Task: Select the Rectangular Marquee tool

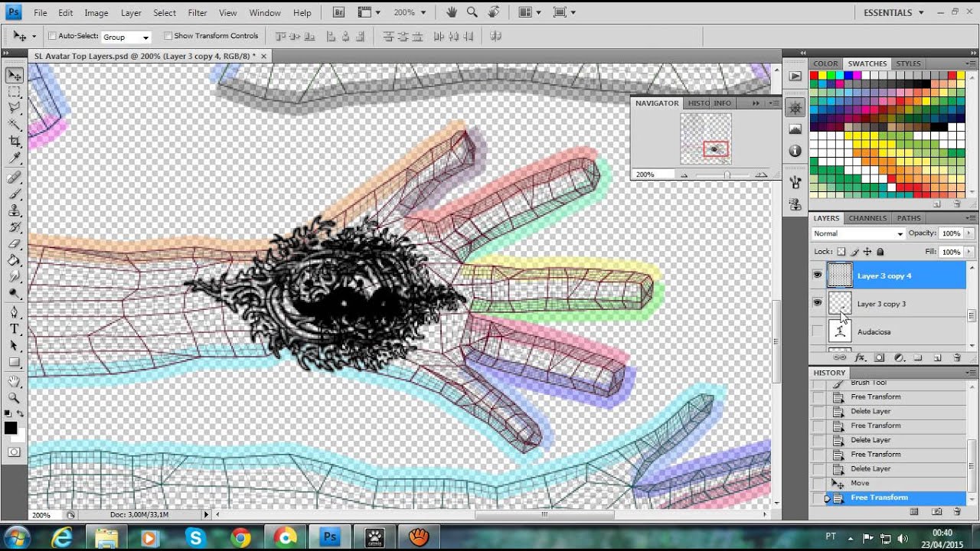Action: point(15,91)
